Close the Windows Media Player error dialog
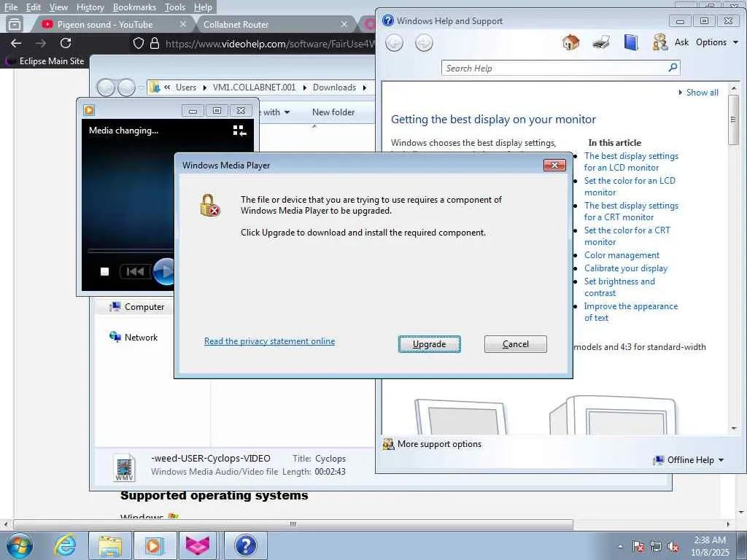 [x=554, y=166]
